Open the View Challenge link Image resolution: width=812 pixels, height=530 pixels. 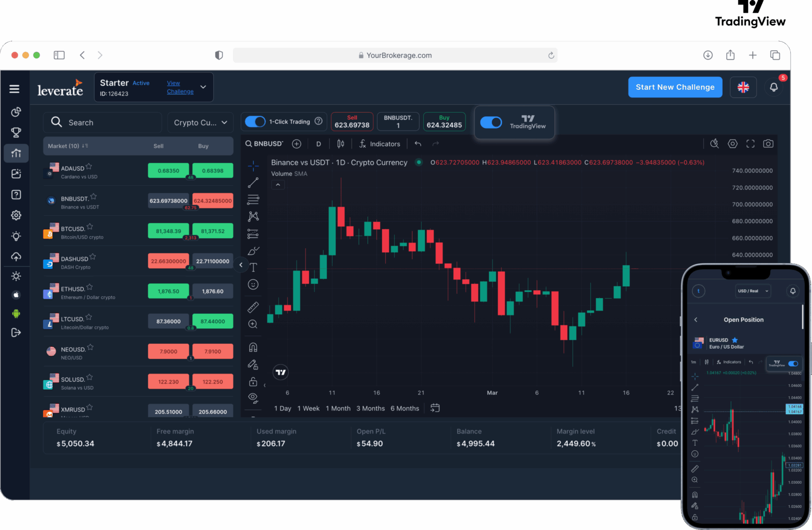click(180, 87)
